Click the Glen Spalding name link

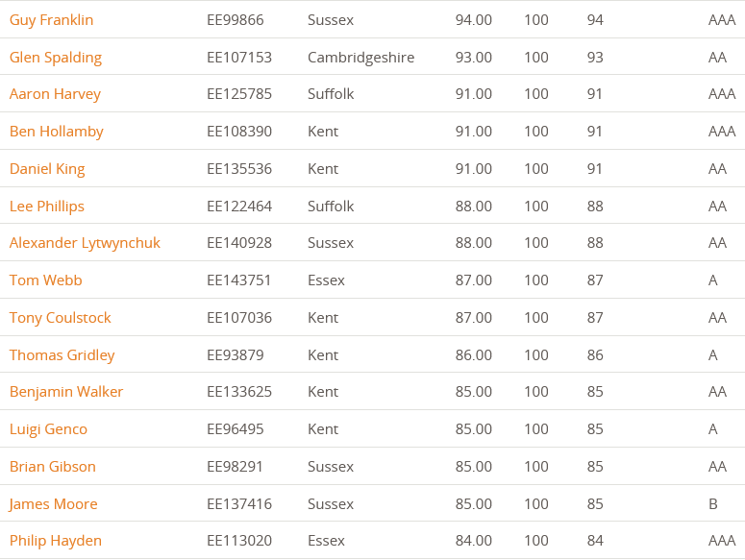(x=56, y=58)
